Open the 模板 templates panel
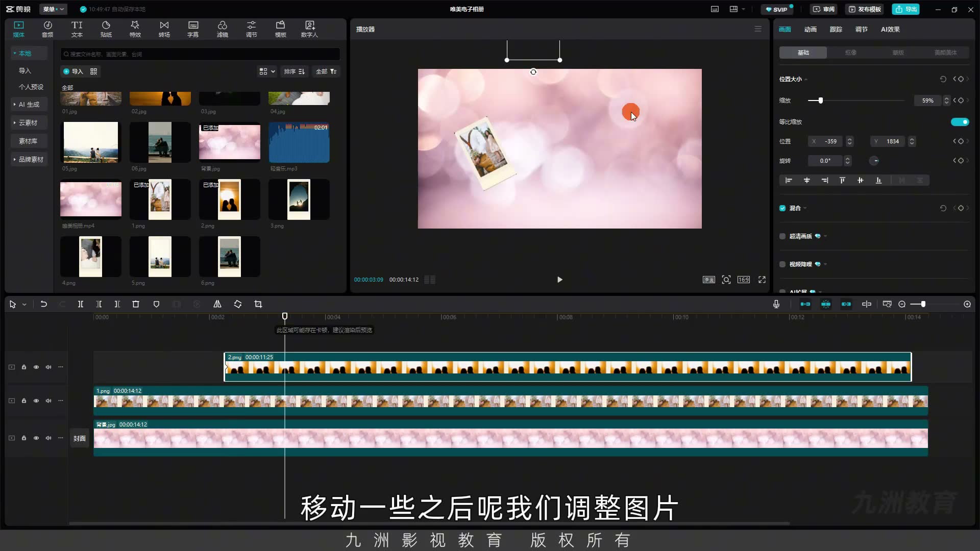 [281, 29]
